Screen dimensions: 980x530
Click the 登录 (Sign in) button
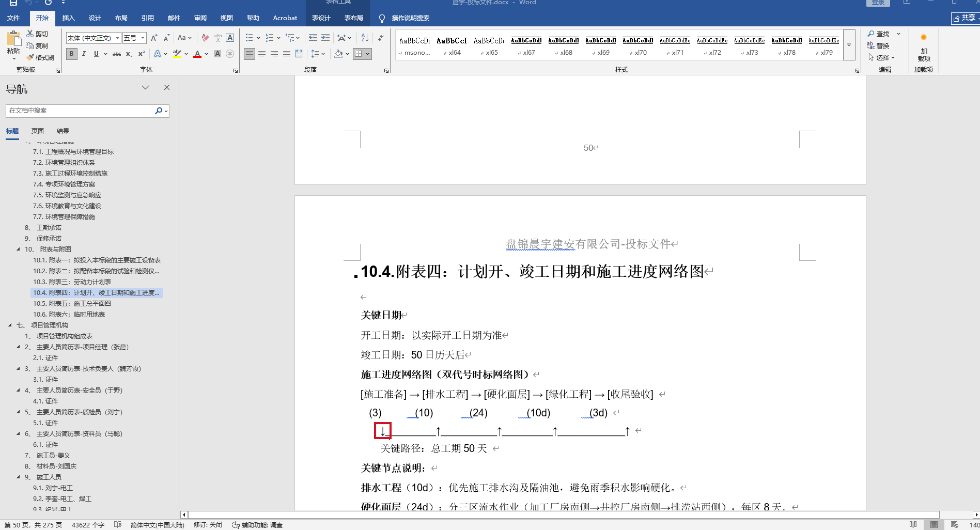878,3
